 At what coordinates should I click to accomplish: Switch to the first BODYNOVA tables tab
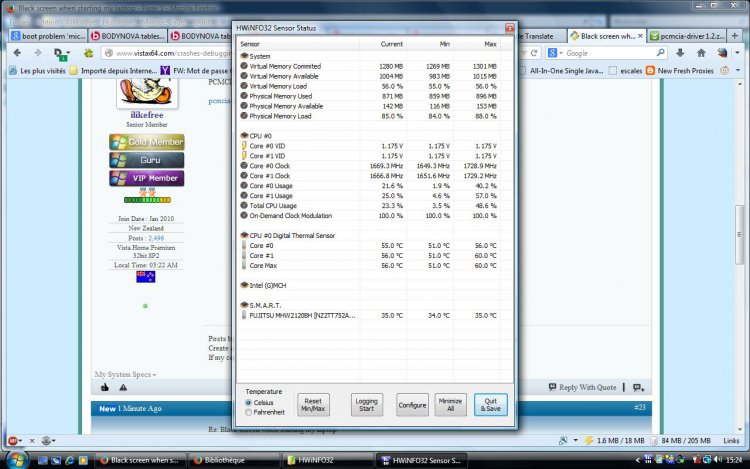[128, 36]
